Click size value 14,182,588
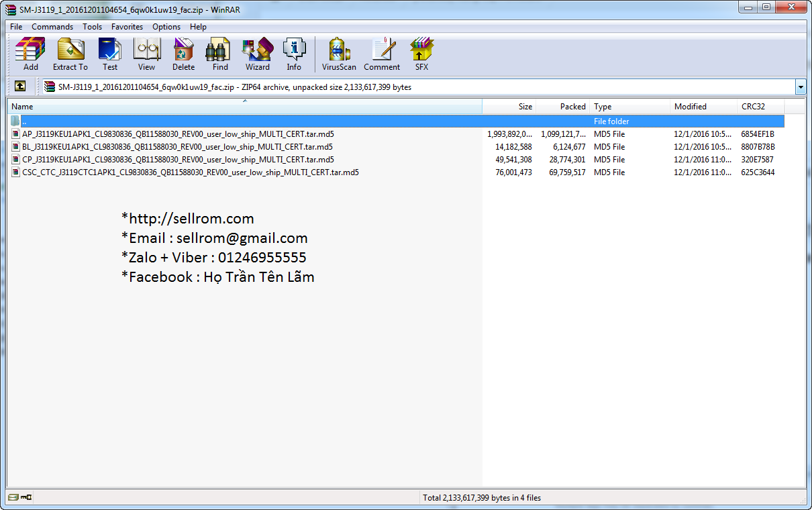The height and width of the screenshot is (510, 812). pos(513,147)
